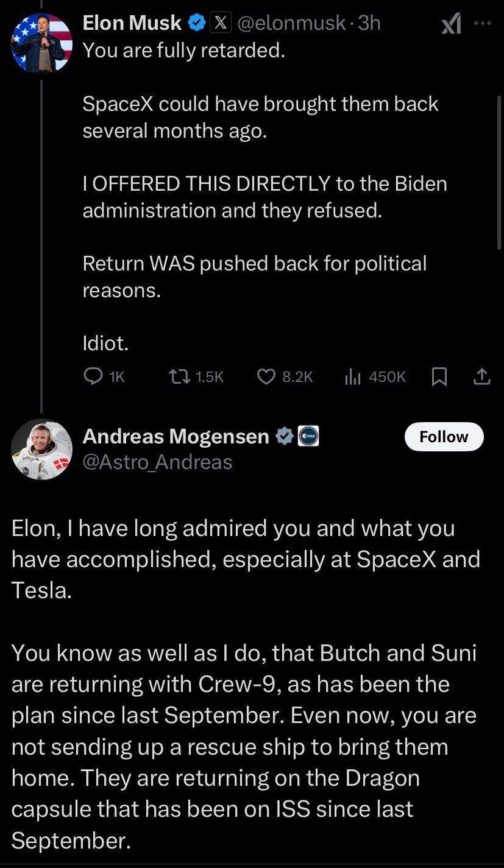
Task: Click the X affiliation badge beside Elon Musk
Action: pos(219,23)
